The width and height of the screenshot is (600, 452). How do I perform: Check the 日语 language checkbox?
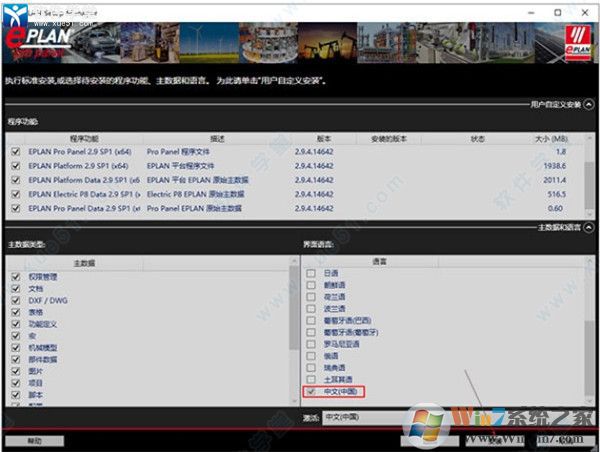[311, 273]
